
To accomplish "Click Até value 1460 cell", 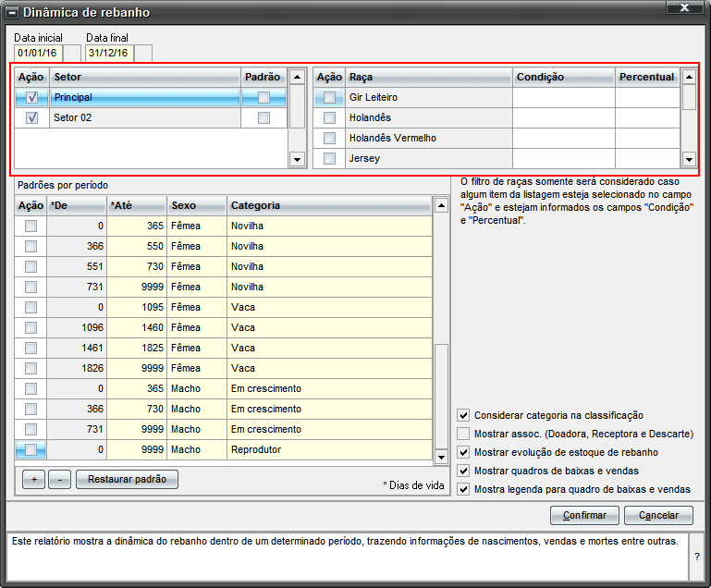I will [137, 327].
